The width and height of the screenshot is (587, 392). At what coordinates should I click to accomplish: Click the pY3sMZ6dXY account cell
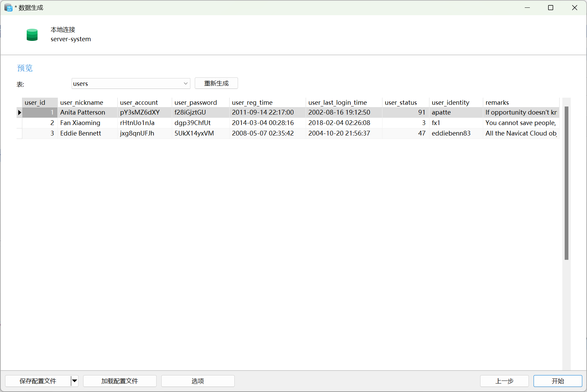[x=144, y=113]
